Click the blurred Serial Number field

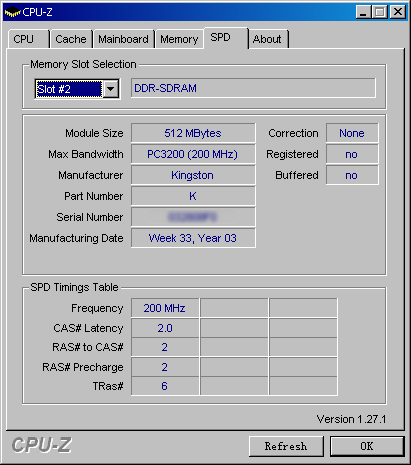coord(193,217)
